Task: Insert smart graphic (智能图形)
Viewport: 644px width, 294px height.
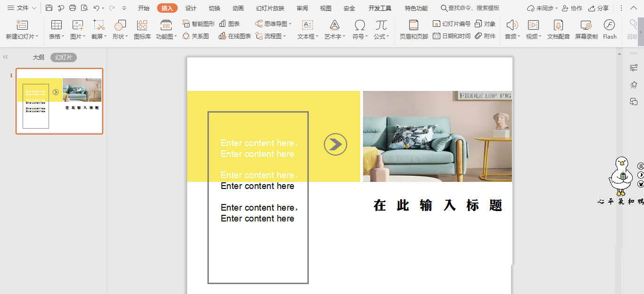Action: point(198,24)
